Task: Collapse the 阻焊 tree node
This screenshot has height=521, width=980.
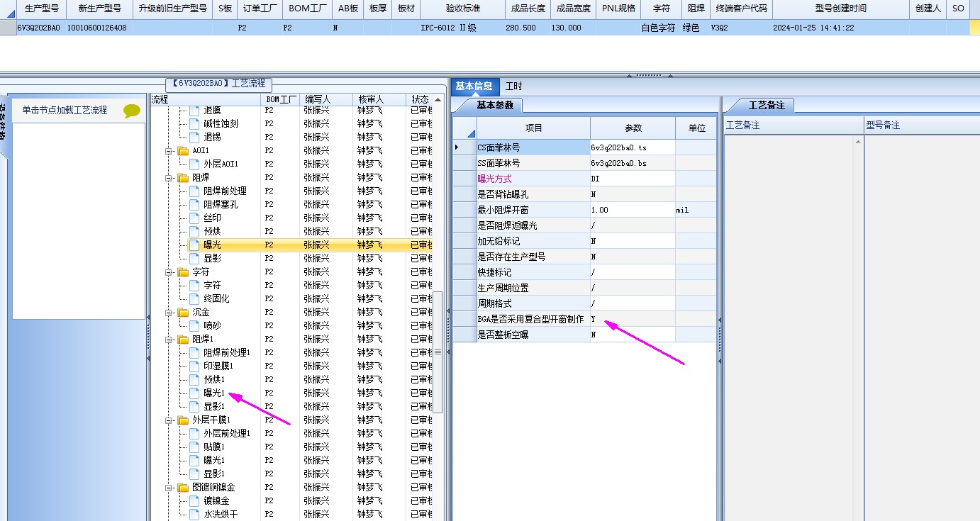Action: pyautogui.click(x=169, y=178)
